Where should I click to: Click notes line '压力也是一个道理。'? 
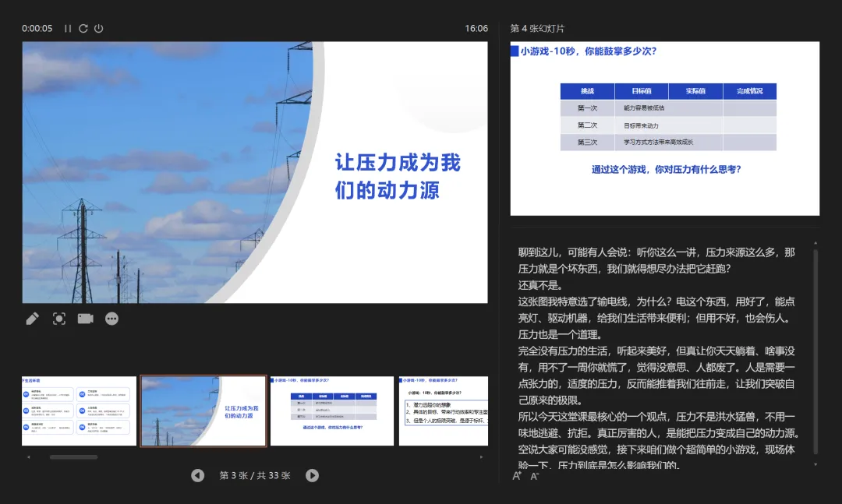coord(560,334)
